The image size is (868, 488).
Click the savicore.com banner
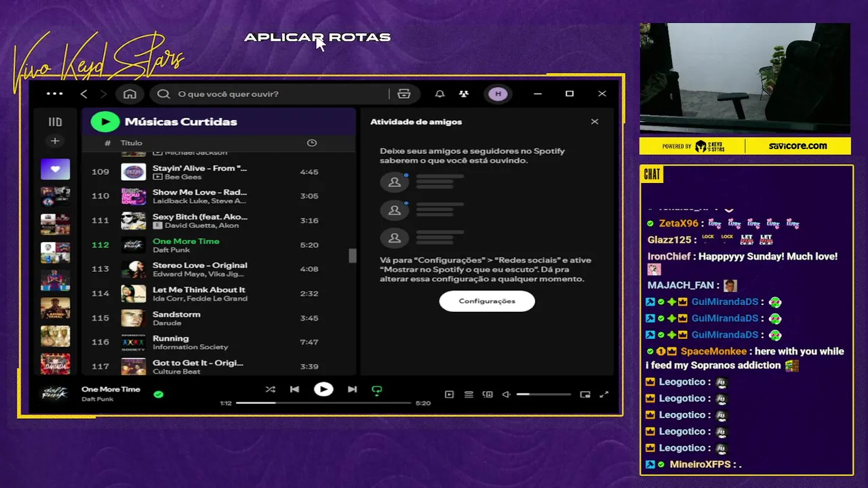[797, 146]
